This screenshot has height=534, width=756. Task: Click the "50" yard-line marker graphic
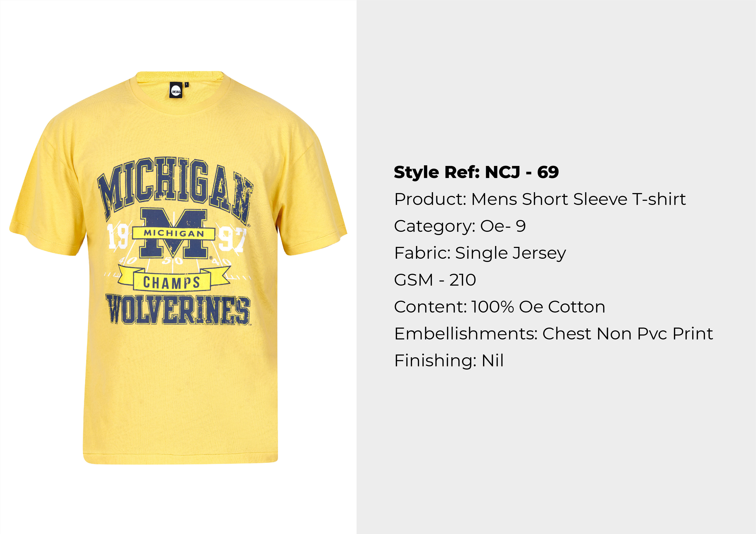click(172, 261)
